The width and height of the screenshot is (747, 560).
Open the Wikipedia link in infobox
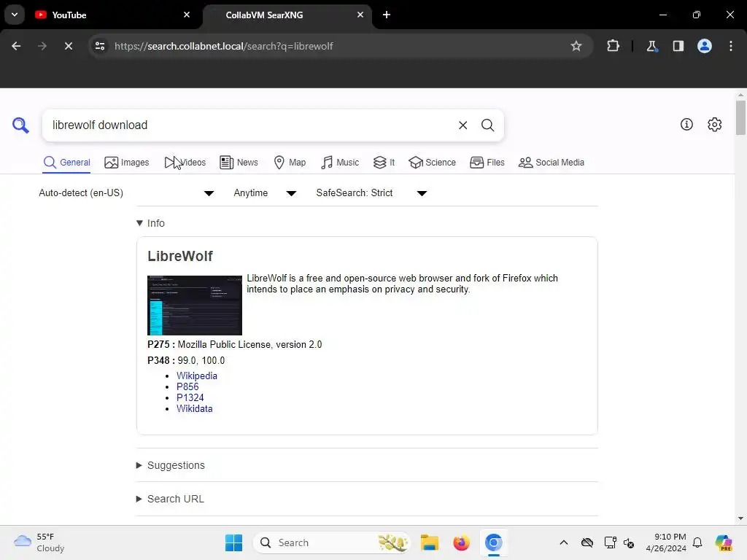[x=197, y=376]
